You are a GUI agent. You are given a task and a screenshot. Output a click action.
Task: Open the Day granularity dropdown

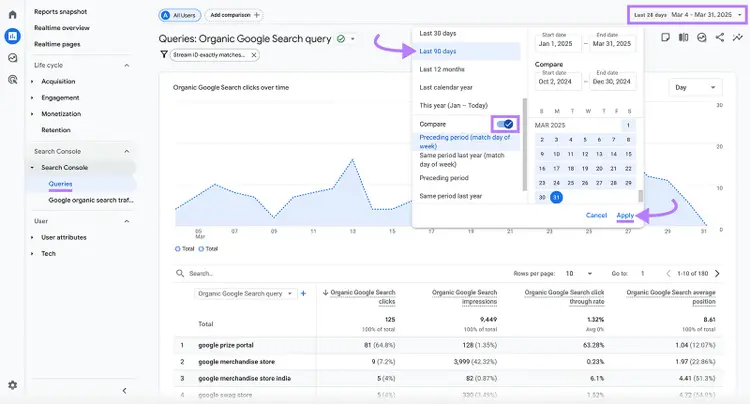[695, 87]
